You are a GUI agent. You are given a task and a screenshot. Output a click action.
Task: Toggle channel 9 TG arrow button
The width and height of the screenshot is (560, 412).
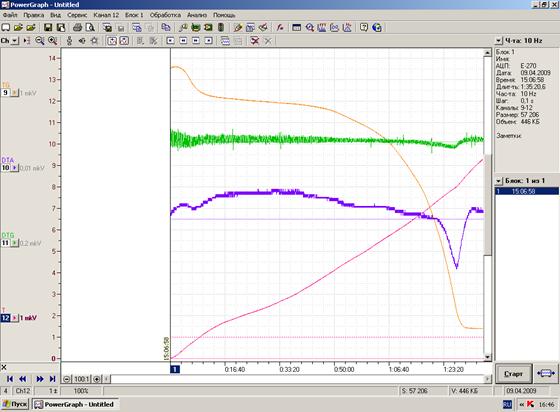pos(14,93)
